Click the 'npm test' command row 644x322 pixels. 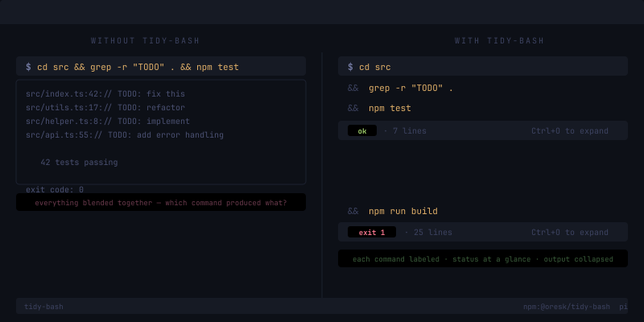click(390, 108)
